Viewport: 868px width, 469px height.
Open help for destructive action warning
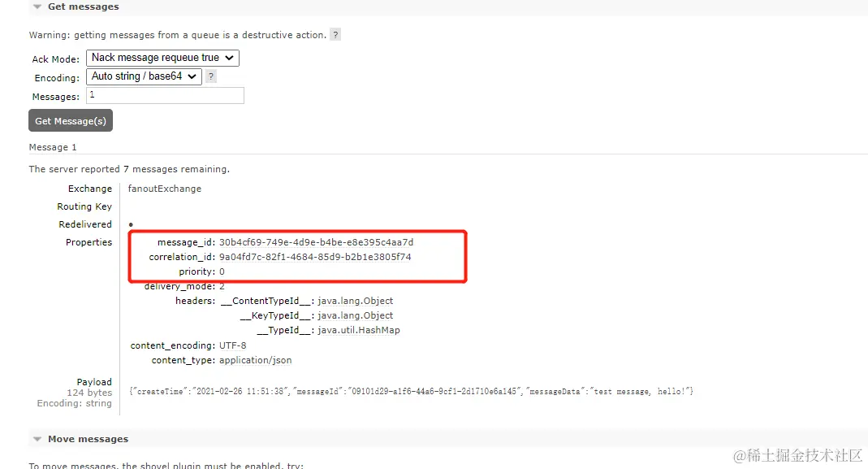click(335, 34)
